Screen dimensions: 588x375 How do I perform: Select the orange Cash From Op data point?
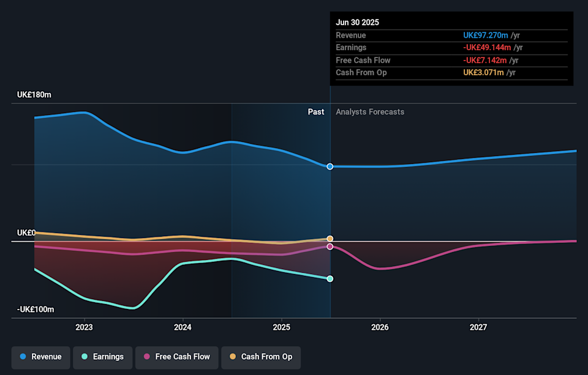(x=330, y=239)
